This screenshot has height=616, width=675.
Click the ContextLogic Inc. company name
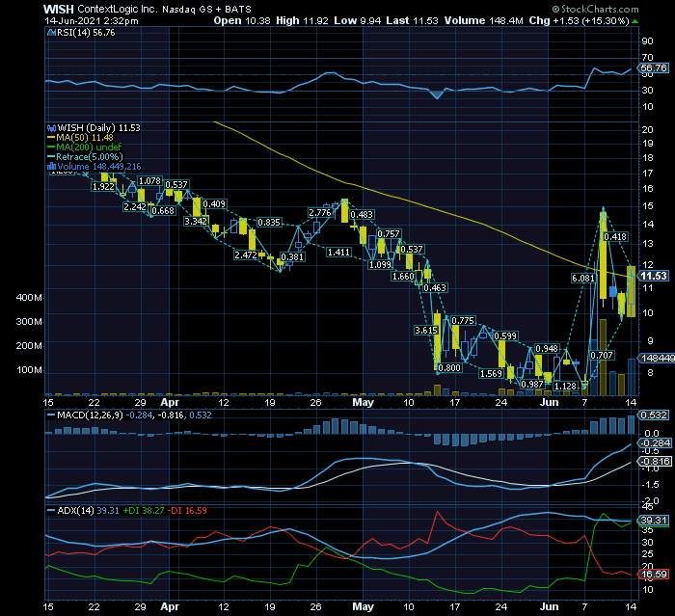(x=117, y=9)
